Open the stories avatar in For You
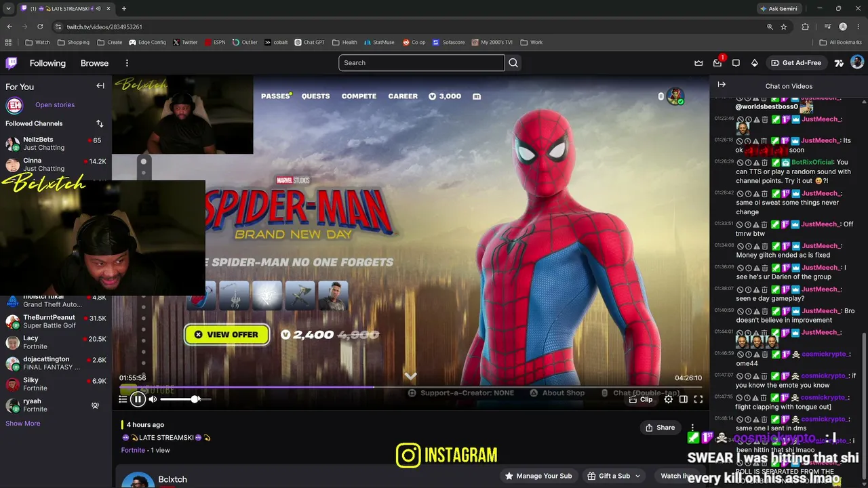Image resolution: width=868 pixels, height=488 pixels. tap(14, 105)
